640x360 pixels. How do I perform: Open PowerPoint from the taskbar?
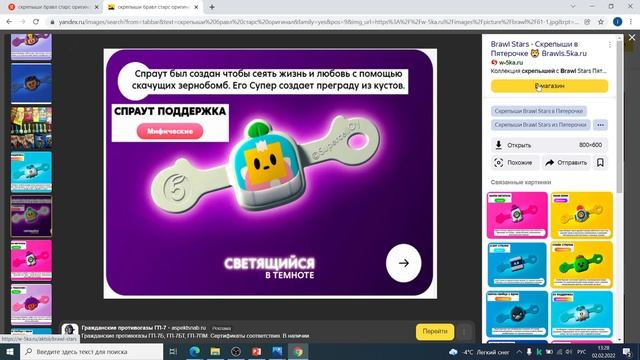[x=256, y=351]
